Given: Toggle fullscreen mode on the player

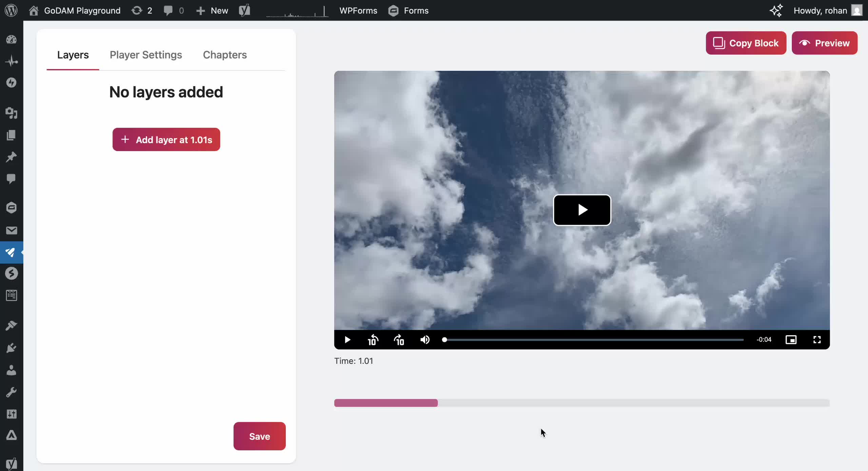Looking at the screenshot, I should click(817, 340).
